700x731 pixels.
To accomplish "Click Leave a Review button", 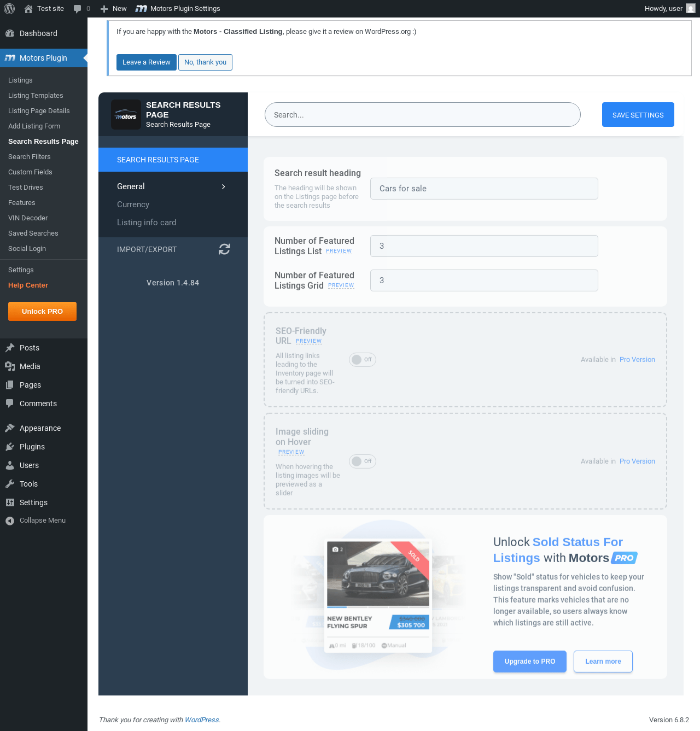I will click(x=146, y=62).
